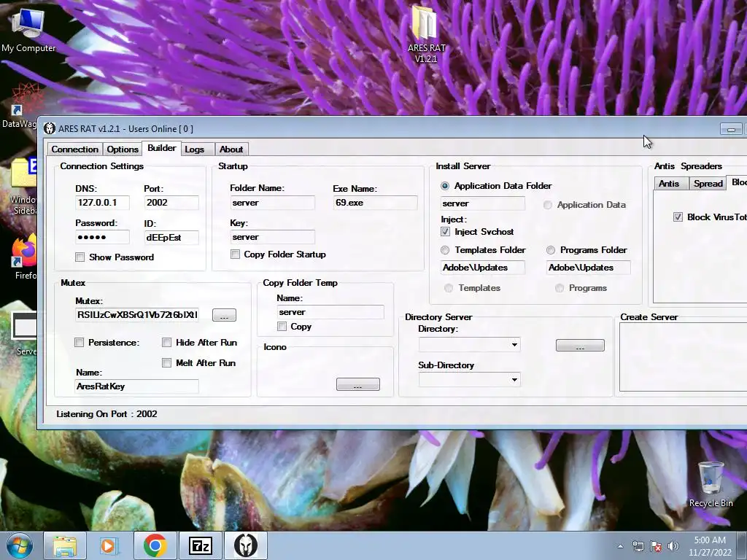
Task: Switch to the Spread sub-tab
Action: pos(708,183)
